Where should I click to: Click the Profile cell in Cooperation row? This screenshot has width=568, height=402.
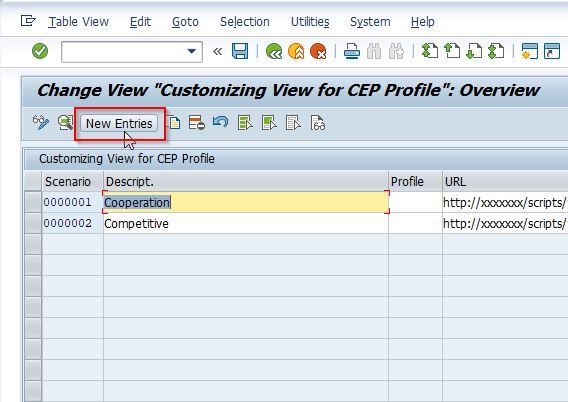click(415, 202)
